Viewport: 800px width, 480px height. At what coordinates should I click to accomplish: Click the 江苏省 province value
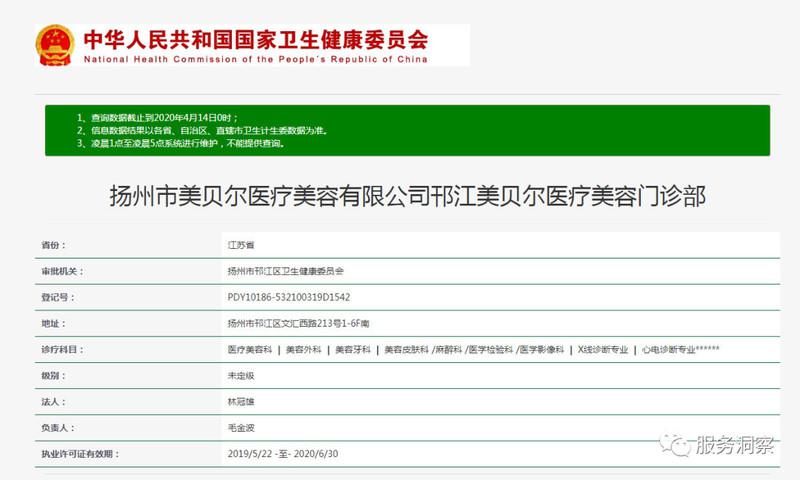[x=242, y=244]
